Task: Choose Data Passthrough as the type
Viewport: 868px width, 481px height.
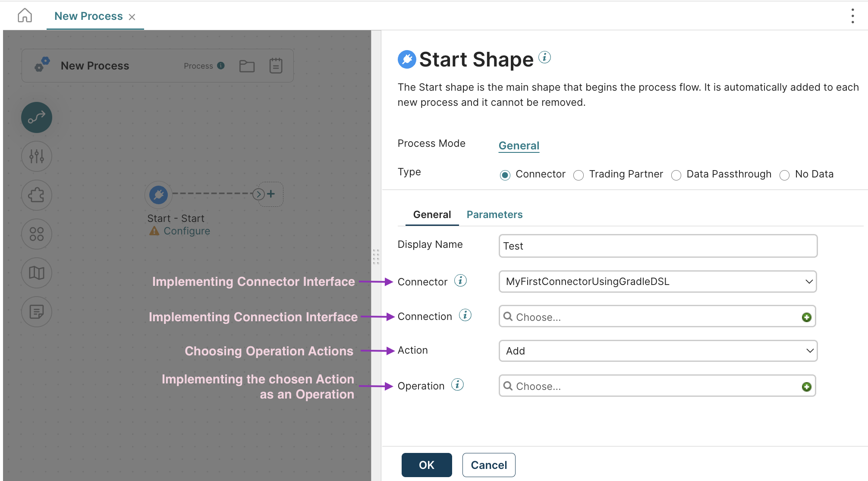Action: pos(676,175)
